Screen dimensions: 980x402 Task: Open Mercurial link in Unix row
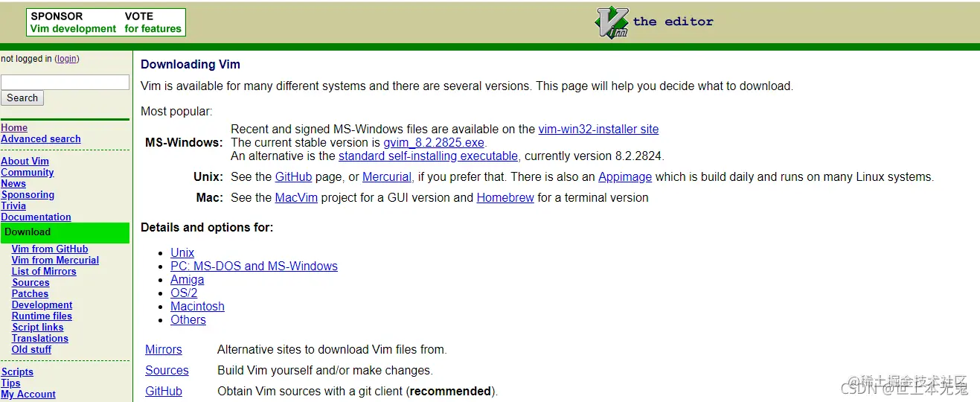387,177
